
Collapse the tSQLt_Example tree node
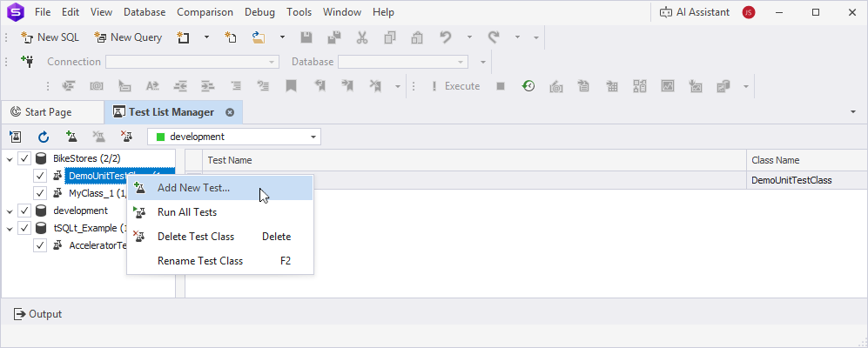pyautogui.click(x=10, y=228)
